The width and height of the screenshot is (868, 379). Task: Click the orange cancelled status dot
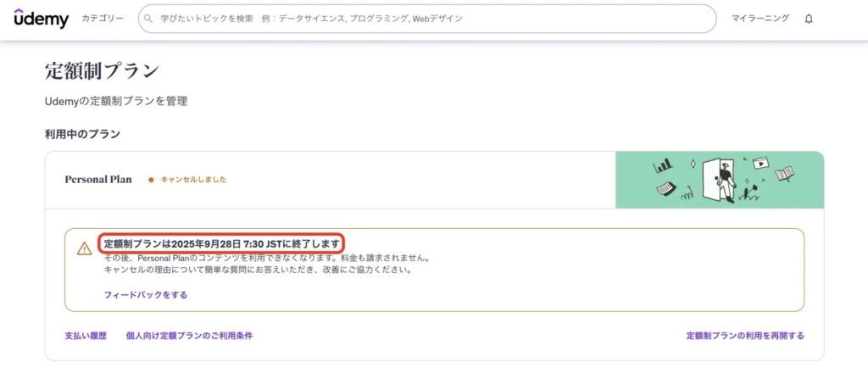[x=151, y=180]
